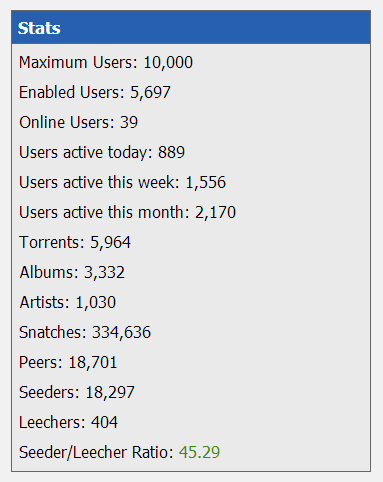Select Users active this month: 2,170
The width and height of the screenshot is (383, 482).
click(x=127, y=212)
